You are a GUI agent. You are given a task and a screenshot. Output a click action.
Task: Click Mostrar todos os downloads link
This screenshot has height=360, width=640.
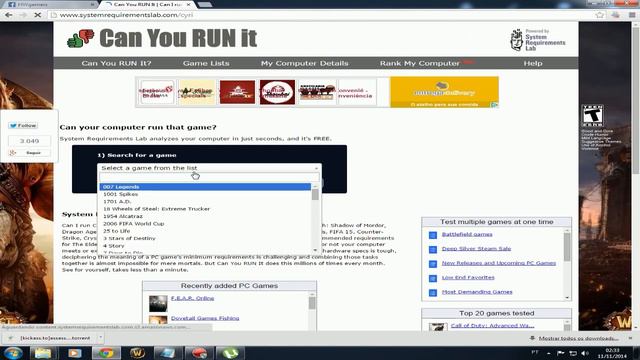[x=579, y=338]
